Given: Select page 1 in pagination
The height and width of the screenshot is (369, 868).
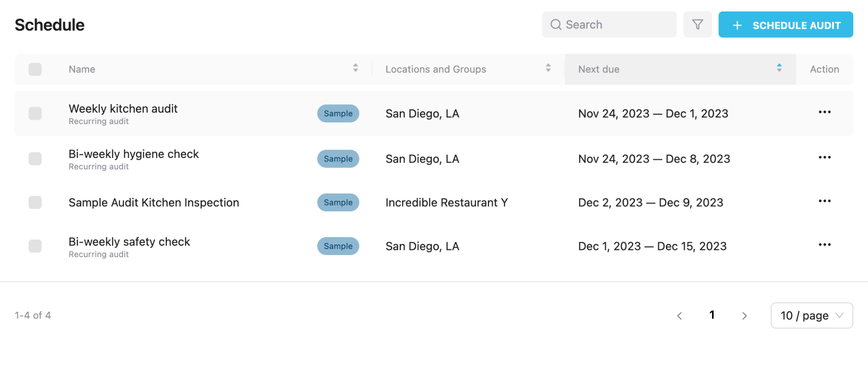Looking at the screenshot, I should [712, 315].
